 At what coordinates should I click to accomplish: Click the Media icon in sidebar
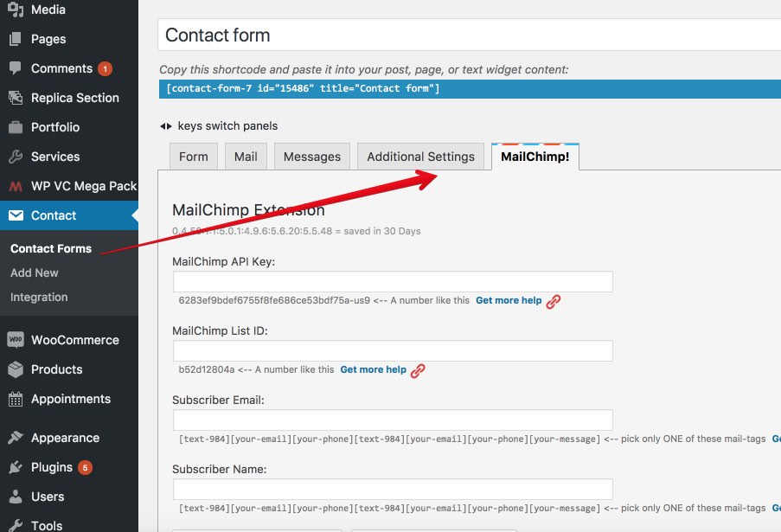click(16, 9)
